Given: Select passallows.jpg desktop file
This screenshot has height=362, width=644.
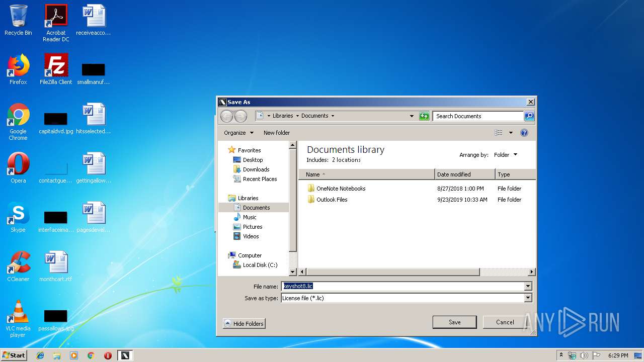Looking at the screenshot, I should 56,320.
